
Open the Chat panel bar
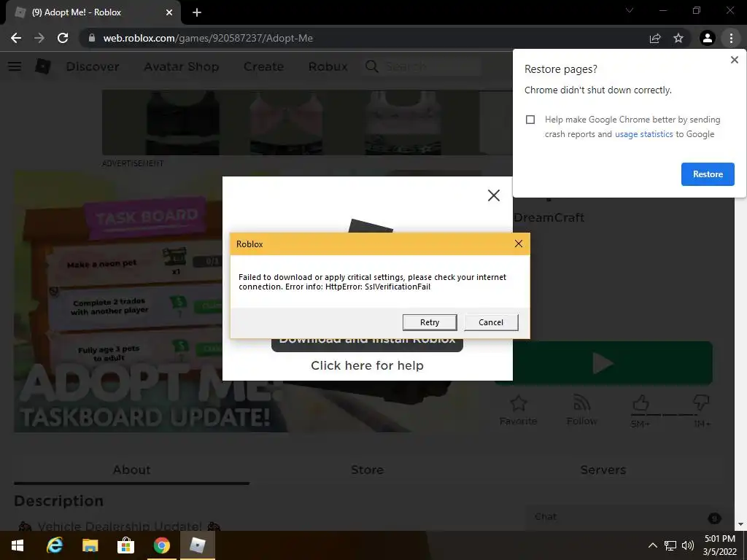pos(624,517)
